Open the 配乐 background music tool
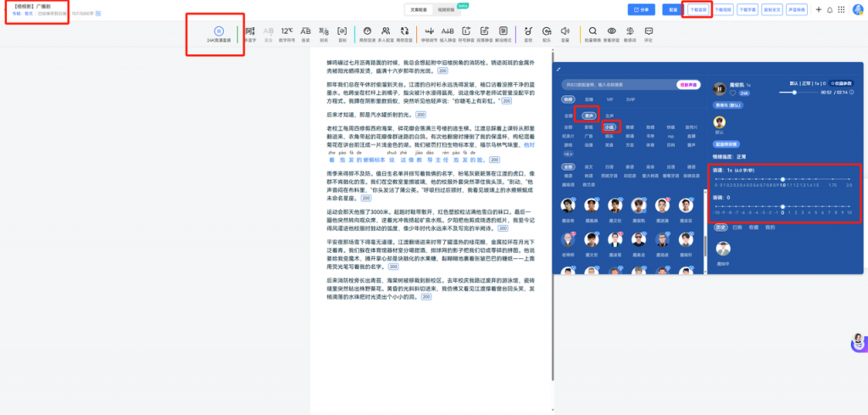This screenshot has width=868, height=415. pos(547,34)
